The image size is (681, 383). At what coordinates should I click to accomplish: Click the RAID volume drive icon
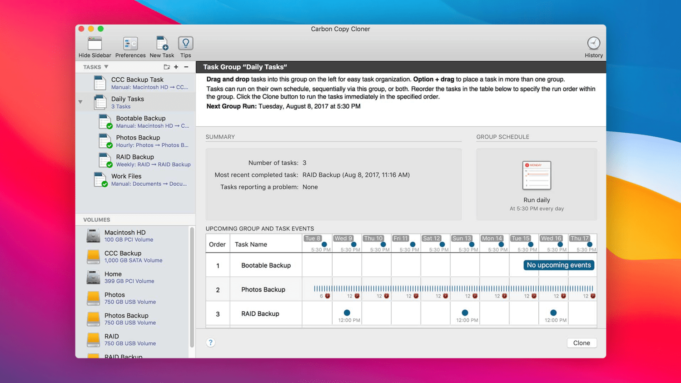click(93, 340)
